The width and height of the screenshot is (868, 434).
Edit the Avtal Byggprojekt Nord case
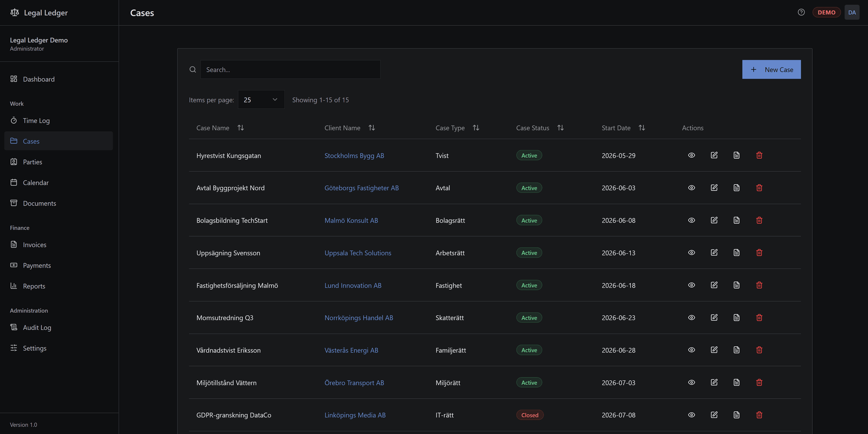pyautogui.click(x=714, y=188)
